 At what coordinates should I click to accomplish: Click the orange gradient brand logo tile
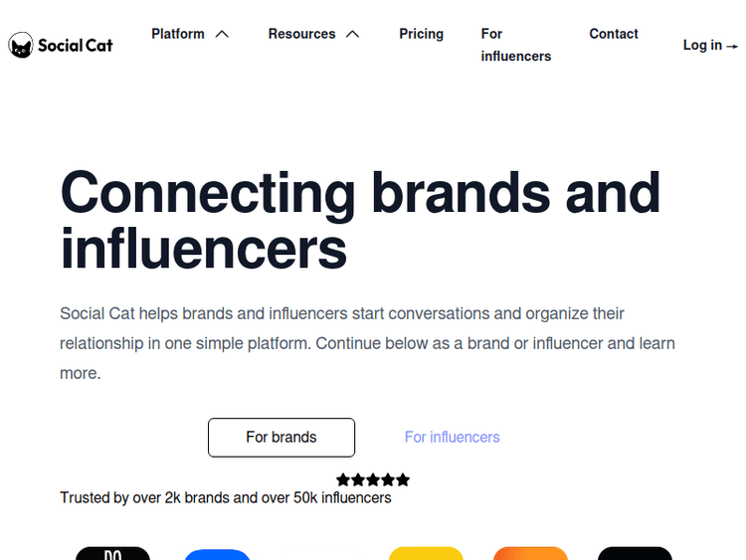pos(530,553)
